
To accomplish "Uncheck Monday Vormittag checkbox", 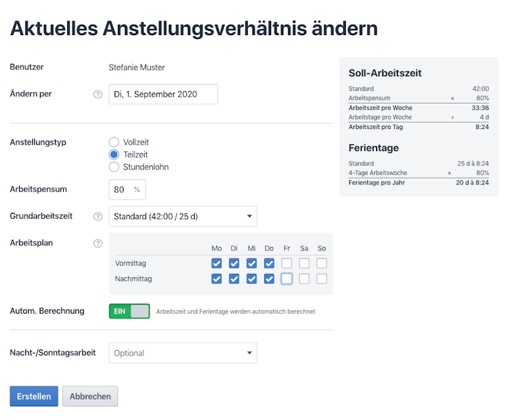I will [x=216, y=263].
